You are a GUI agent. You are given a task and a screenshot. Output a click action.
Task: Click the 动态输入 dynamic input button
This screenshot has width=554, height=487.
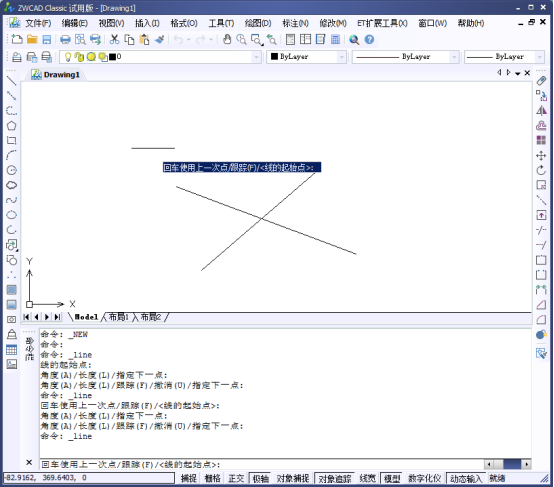click(x=466, y=478)
